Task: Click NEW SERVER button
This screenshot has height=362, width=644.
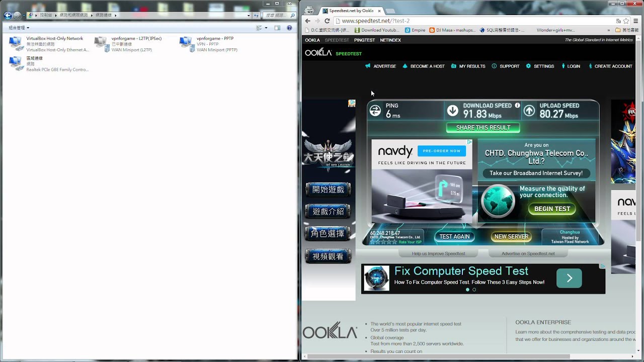Action: pyautogui.click(x=511, y=236)
